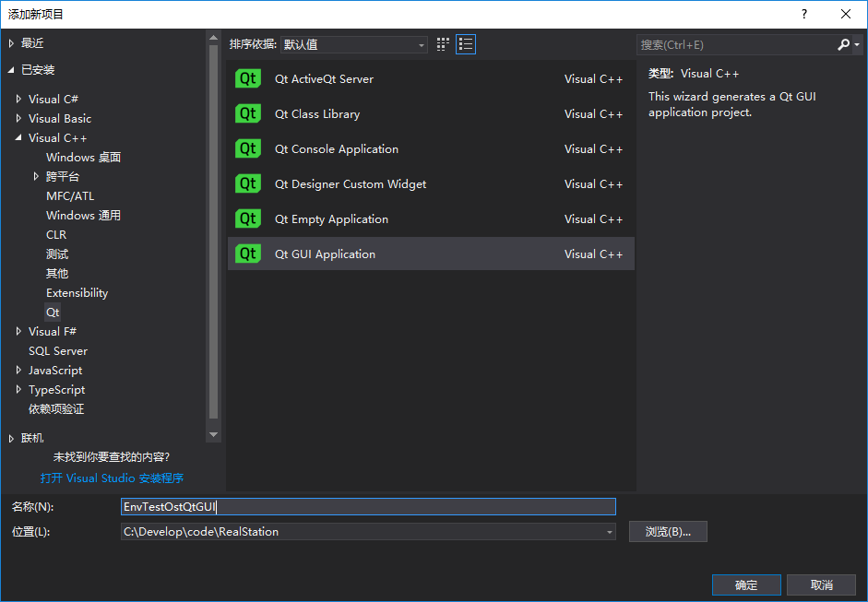The width and height of the screenshot is (868, 602).
Task: Click the search magnifier icon
Action: (x=843, y=44)
